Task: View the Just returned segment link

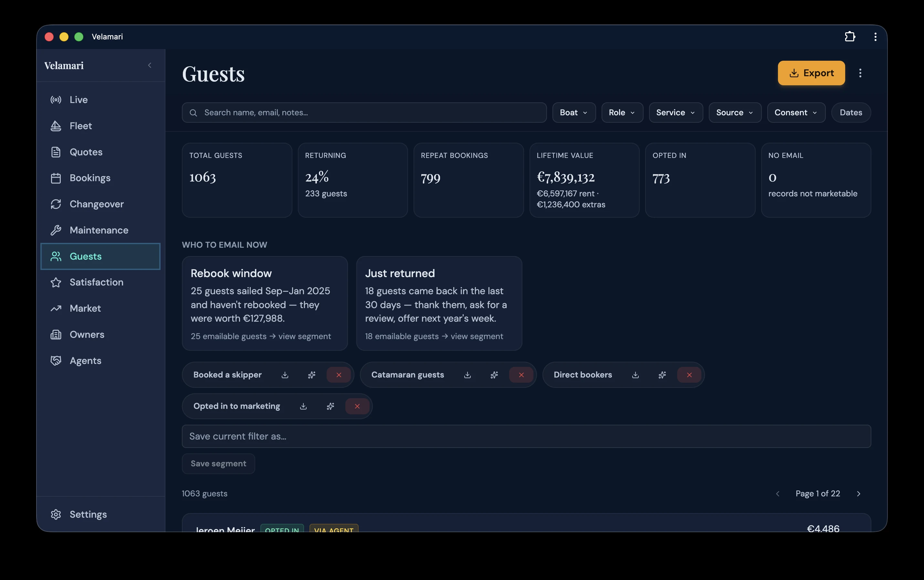Action: [x=434, y=337]
